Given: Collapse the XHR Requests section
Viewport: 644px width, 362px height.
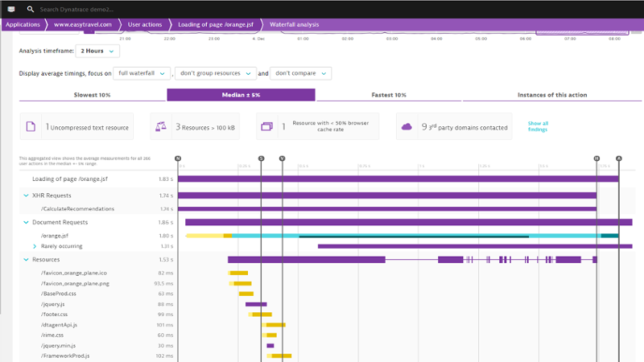Looking at the screenshot, I should click(x=26, y=195).
